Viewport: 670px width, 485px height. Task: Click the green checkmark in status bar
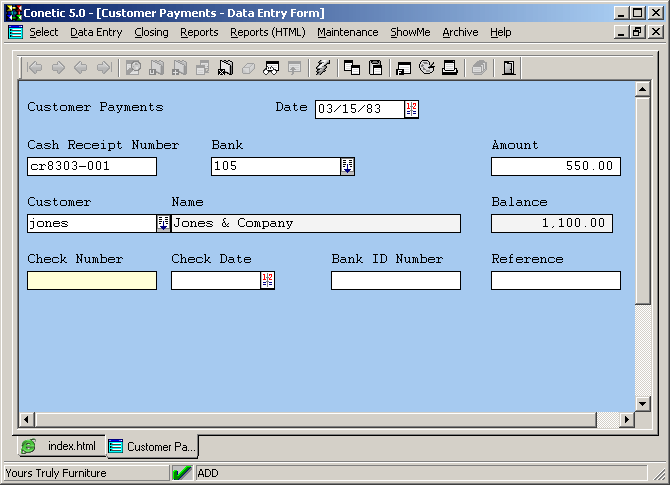click(182, 473)
